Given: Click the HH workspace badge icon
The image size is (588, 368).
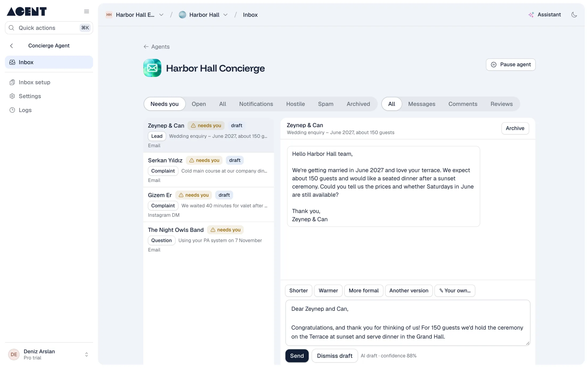Looking at the screenshot, I should pyautogui.click(x=109, y=15).
